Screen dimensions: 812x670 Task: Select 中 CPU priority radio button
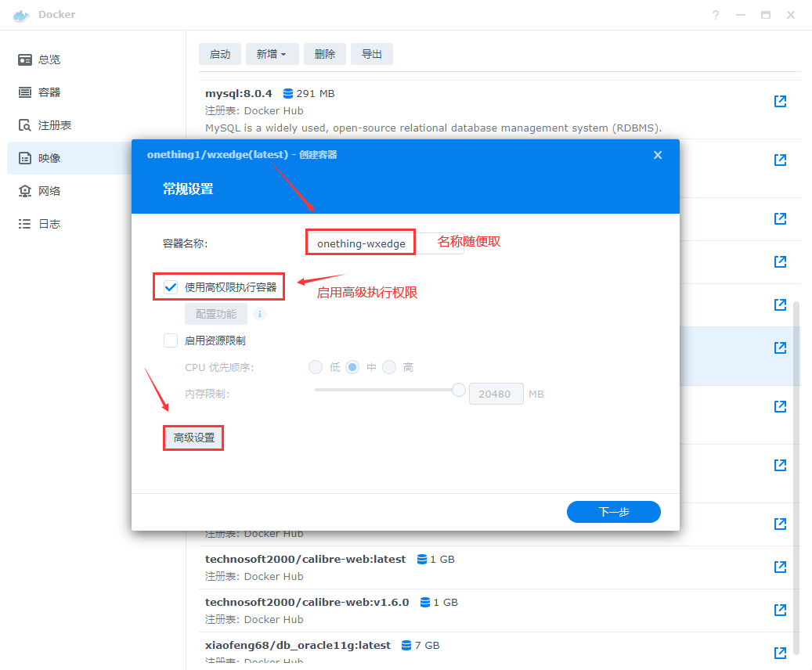352,367
